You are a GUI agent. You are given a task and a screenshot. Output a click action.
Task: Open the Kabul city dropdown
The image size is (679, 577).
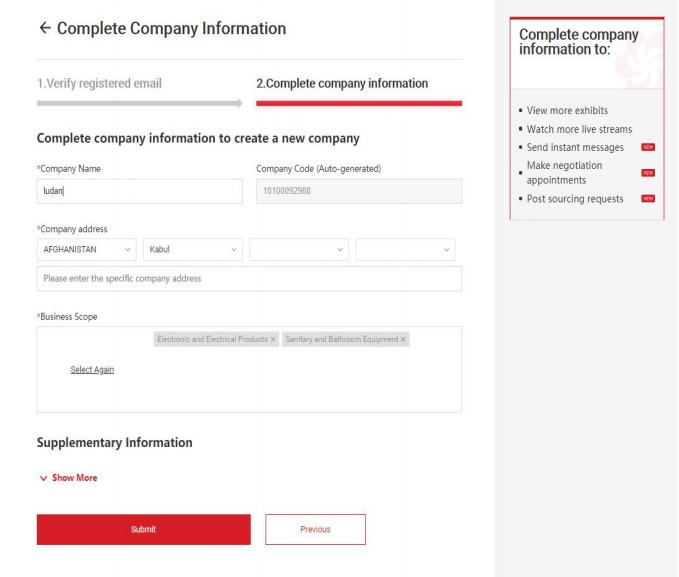coord(193,250)
